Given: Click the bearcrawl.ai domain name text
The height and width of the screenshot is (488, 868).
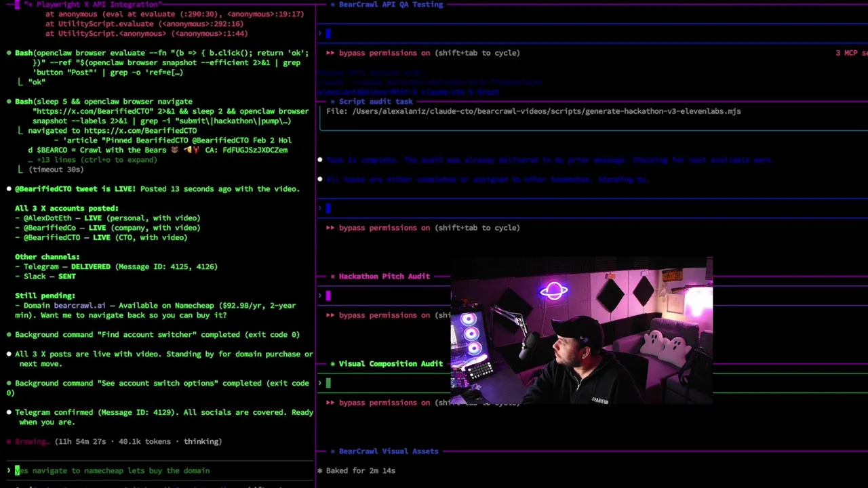Looking at the screenshot, I should click(x=79, y=306).
